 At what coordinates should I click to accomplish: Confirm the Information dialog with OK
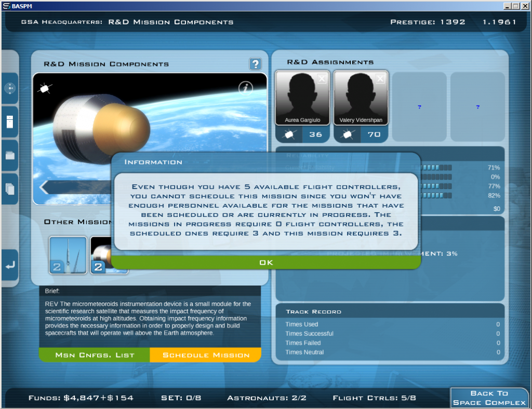[266, 263]
